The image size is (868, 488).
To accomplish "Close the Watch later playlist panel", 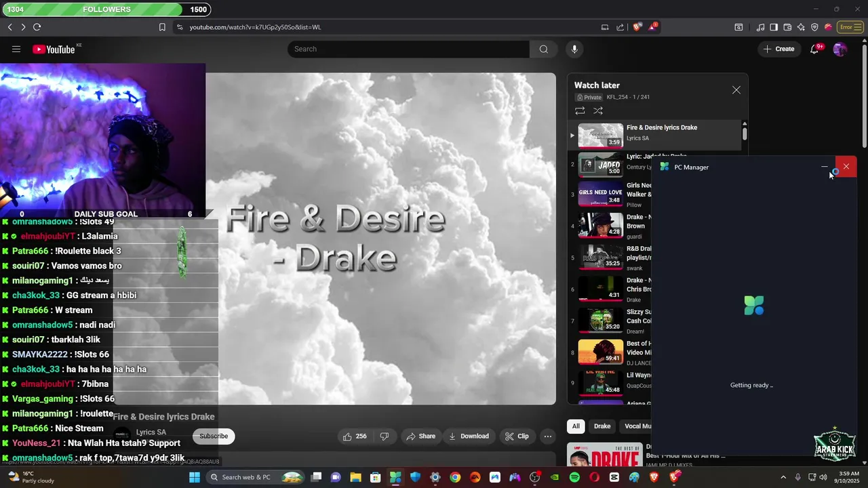I will [x=736, y=90].
